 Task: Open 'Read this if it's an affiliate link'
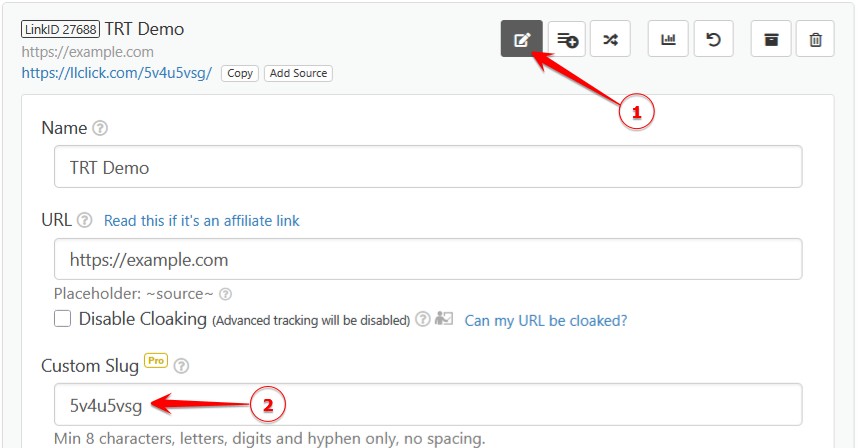click(201, 221)
